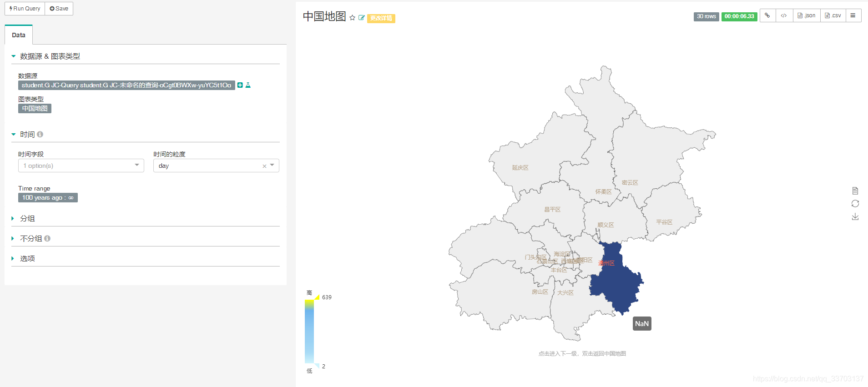Open the 时间的粒度 dropdown arrow
The width and height of the screenshot is (868, 387).
pos(272,165)
